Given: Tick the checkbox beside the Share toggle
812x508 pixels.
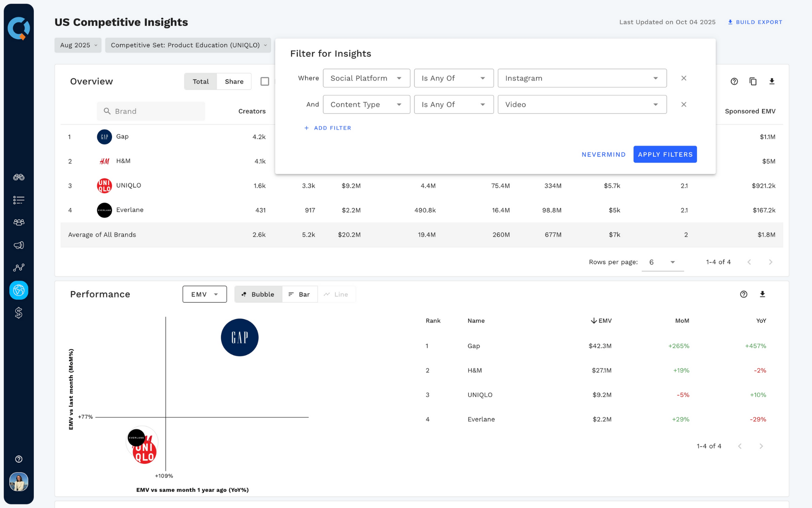Looking at the screenshot, I should (x=265, y=81).
